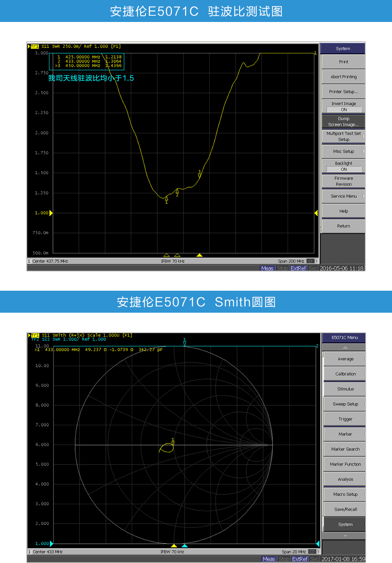This screenshot has width=392, height=563.
Task: Click the yellow stimulus marker on the frequency axis
Action: [x=200, y=255]
